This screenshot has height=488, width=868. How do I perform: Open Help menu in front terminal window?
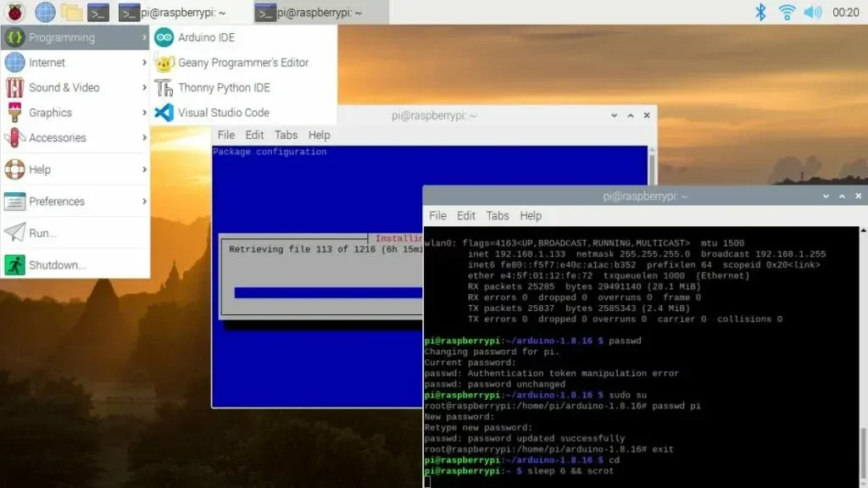pyautogui.click(x=531, y=216)
